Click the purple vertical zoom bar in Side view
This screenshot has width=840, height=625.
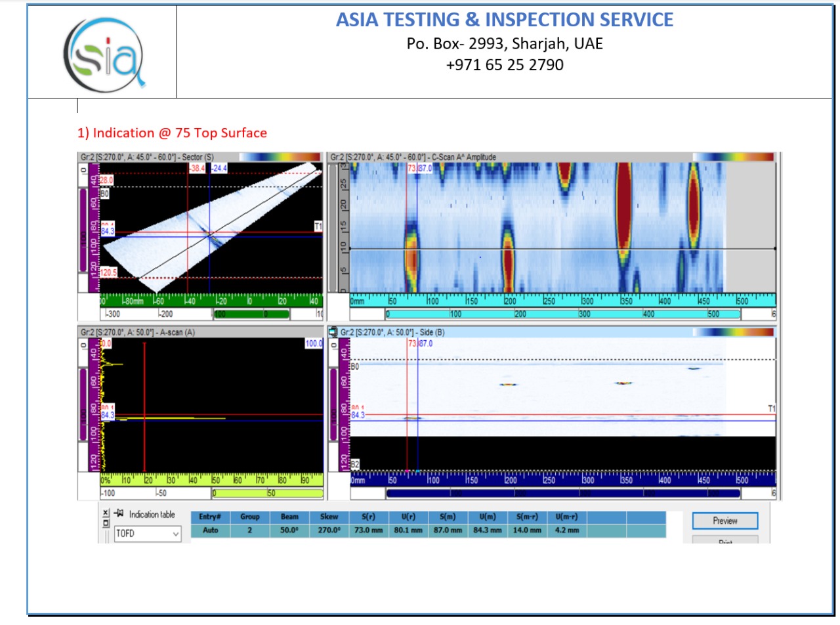(333, 404)
